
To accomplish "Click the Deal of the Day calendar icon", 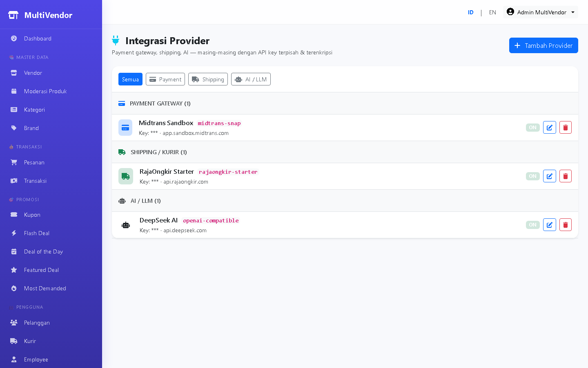I will pos(14,251).
